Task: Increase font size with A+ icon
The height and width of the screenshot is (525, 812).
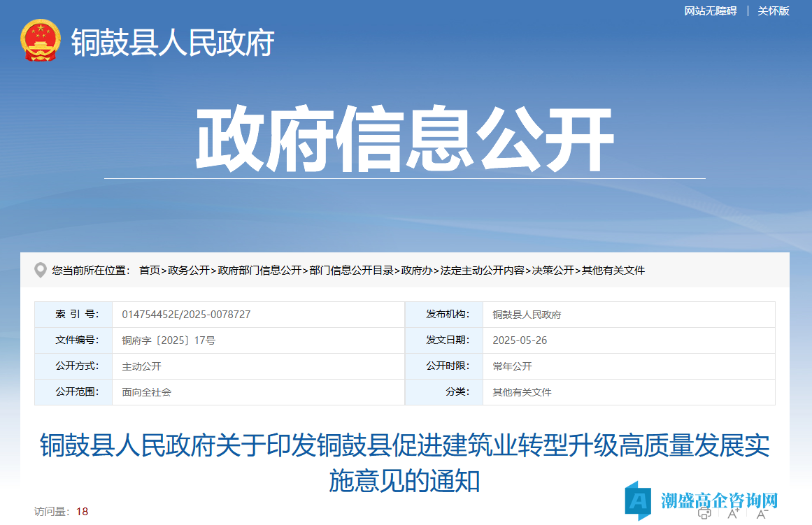Action: pos(734,514)
